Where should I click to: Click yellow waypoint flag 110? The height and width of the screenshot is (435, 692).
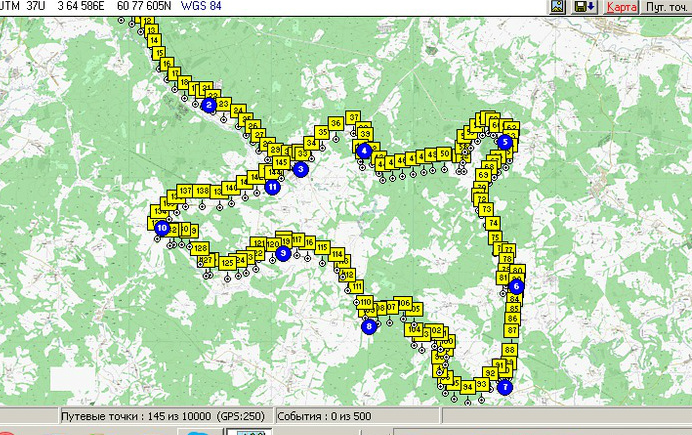pyautogui.click(x=365, y=302)
